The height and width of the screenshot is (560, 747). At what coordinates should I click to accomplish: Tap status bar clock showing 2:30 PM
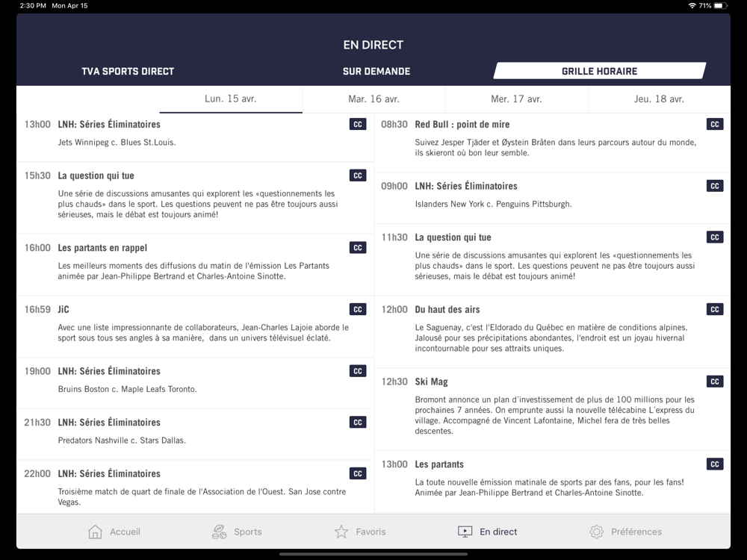33,6
